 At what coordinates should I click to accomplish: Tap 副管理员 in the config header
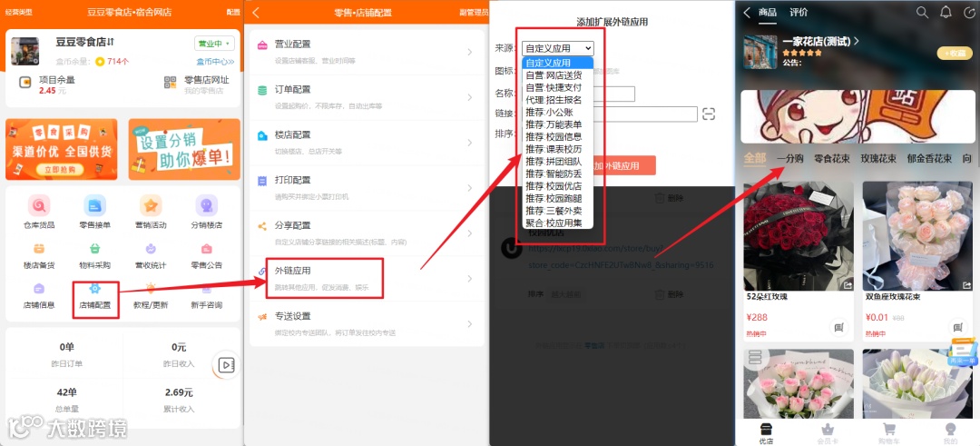click(474, 13)
